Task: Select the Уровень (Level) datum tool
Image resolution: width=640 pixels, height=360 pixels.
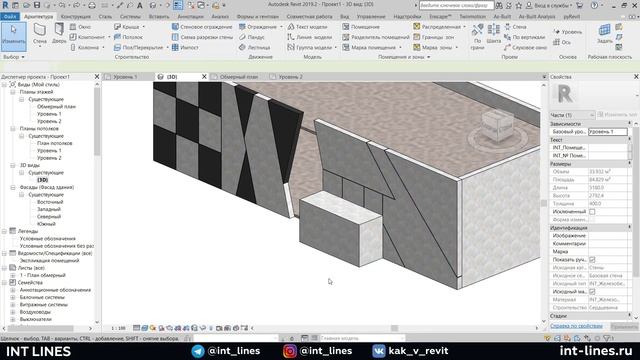Action: click(568, 31)
